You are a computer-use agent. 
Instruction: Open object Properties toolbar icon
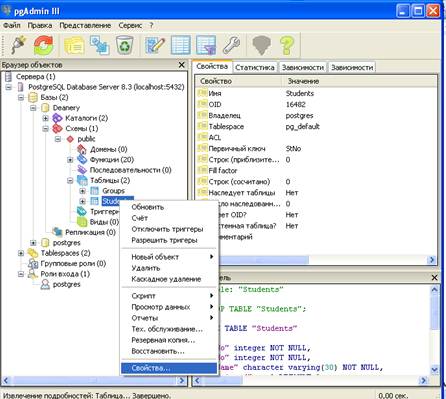pos(74,45)
